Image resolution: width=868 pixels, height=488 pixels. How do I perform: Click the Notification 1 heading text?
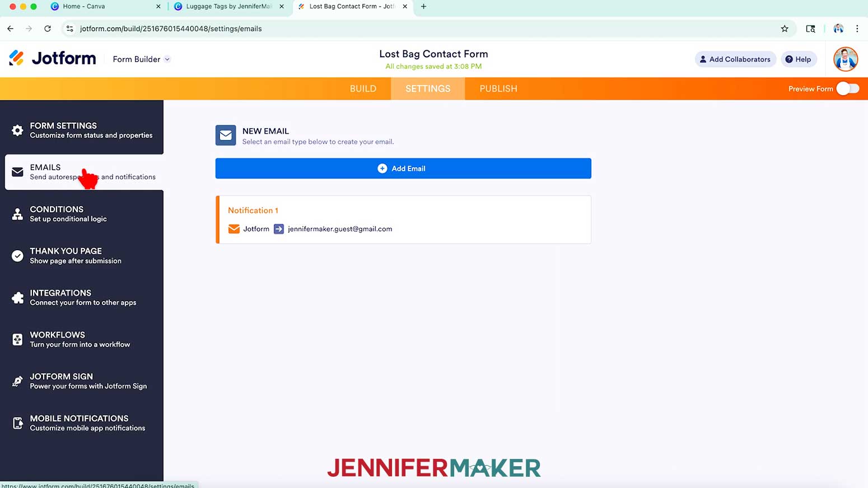click(253, 210)
